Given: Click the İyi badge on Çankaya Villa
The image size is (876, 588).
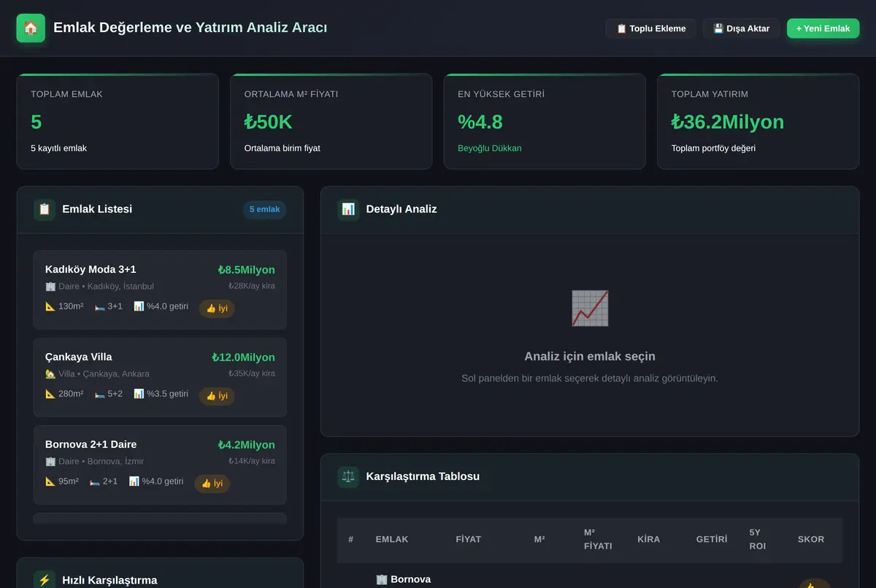Looking at the screenshot, I should point(217,396).
